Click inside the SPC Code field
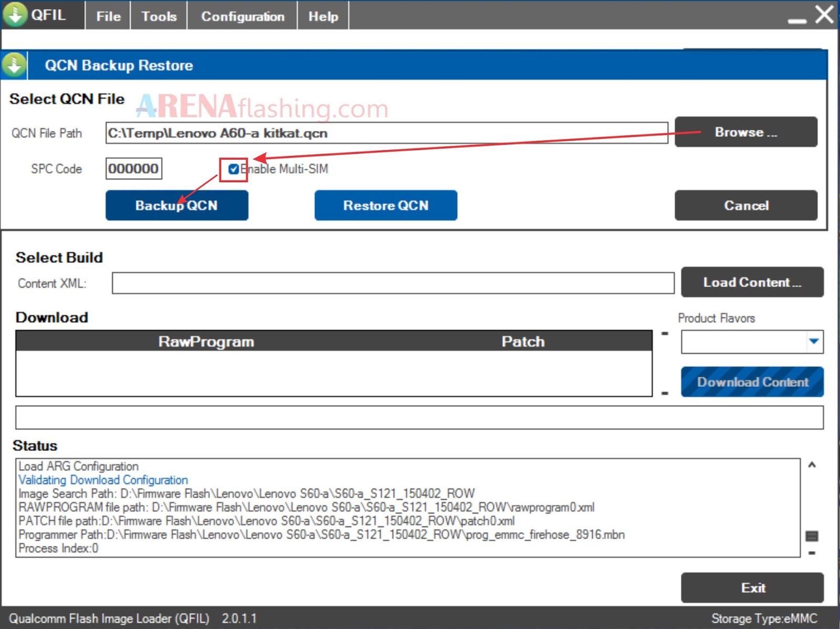 (x=134, y=169)
